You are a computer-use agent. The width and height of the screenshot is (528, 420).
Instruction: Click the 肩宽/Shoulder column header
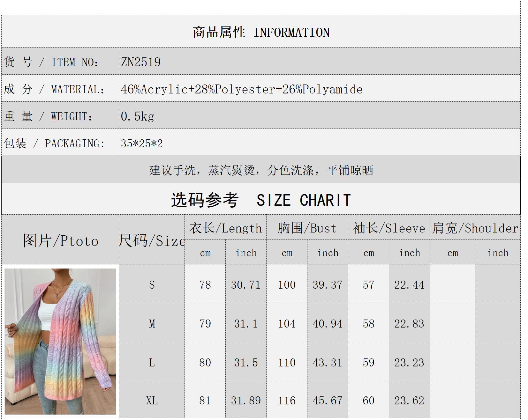point(475,228)
